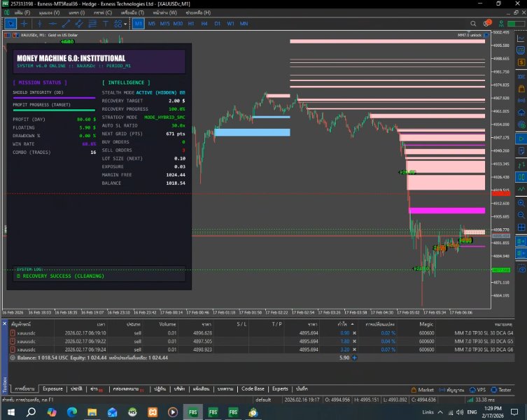Open the line chart sidebar icon
527x420 pixels.
coord(521,38)
